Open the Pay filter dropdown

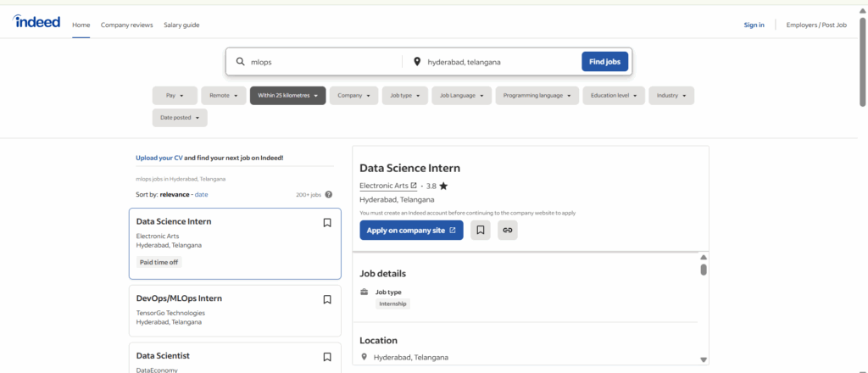(175, 96)
